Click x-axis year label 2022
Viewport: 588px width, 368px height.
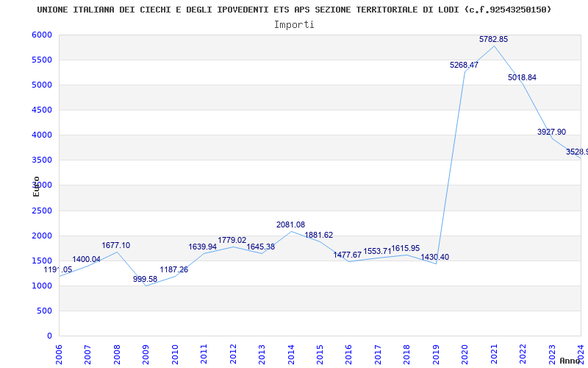pyautogui.click(x=523, y=354)
